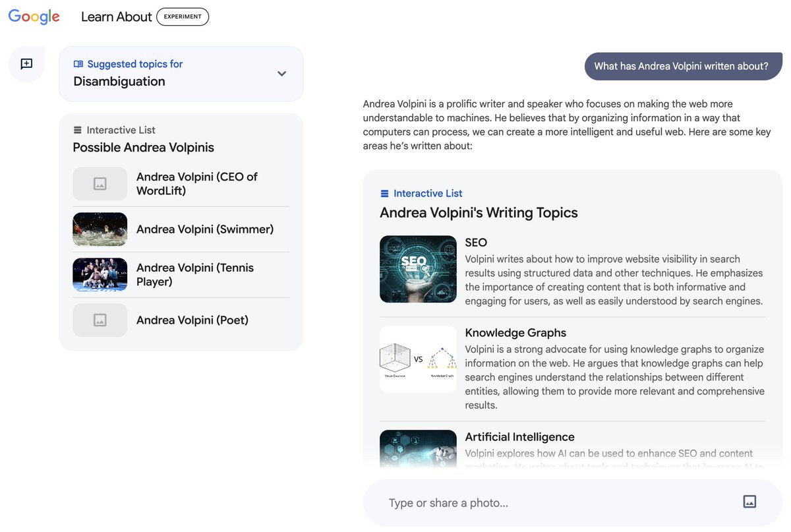Screen dimensions: 791x532
Task: Expand the Suggested topics chevron
Action: point(282,73)
